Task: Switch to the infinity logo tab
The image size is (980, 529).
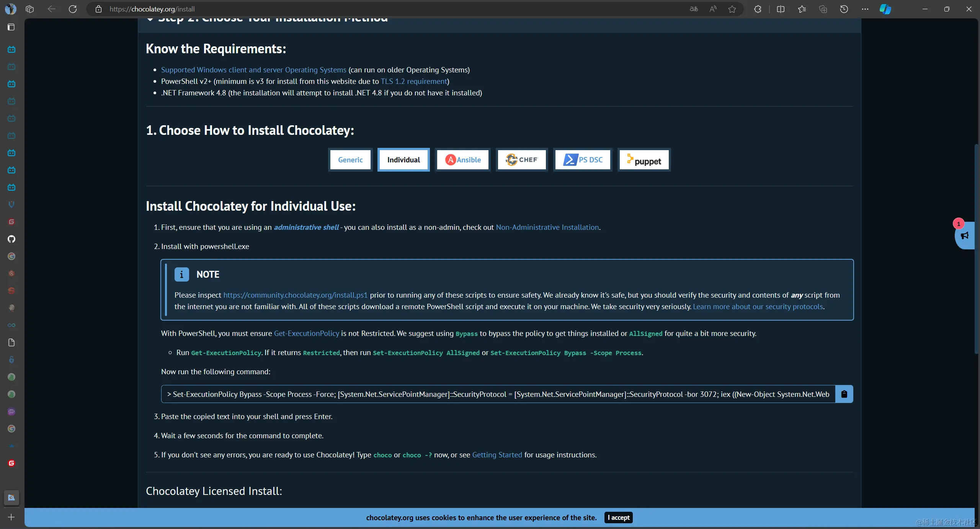Action: pyautogui.click(x=11, y=325)
